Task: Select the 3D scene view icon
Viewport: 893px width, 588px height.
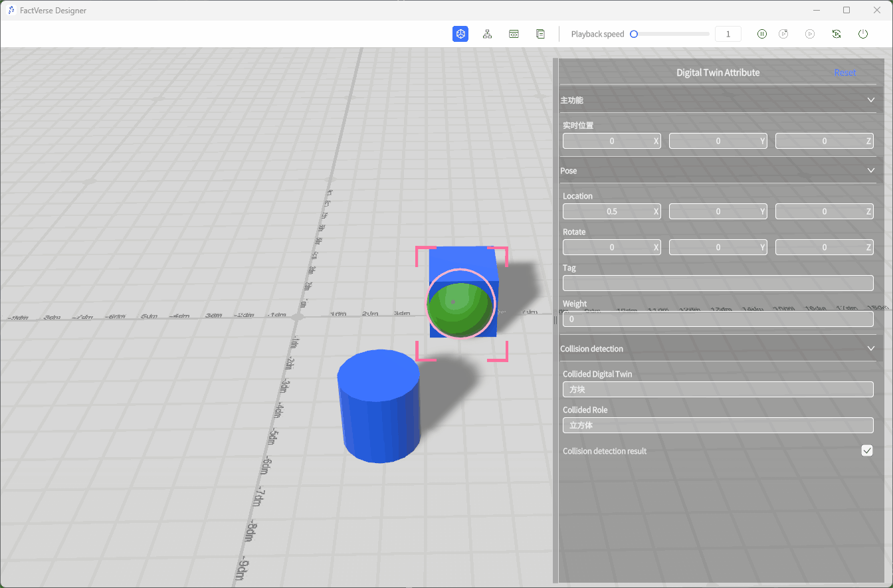Action: tap(460, 34)
